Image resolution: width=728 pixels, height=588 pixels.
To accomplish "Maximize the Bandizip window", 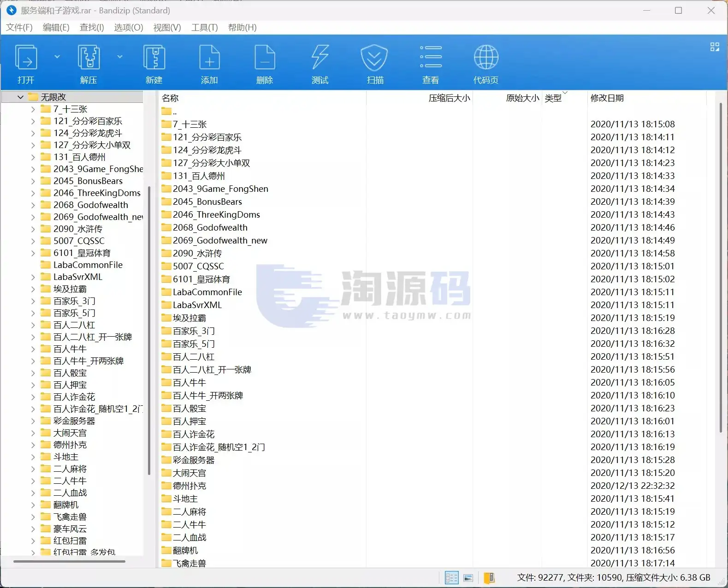I will [x=678, y=10].
